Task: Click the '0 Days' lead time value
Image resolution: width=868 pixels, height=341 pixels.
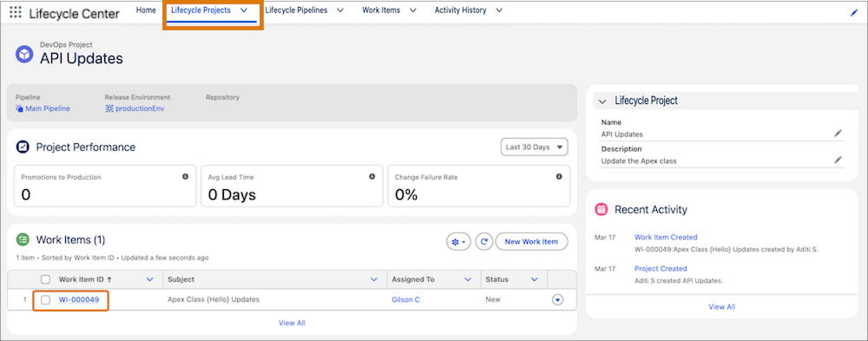Action: click(x=232, y=194)
